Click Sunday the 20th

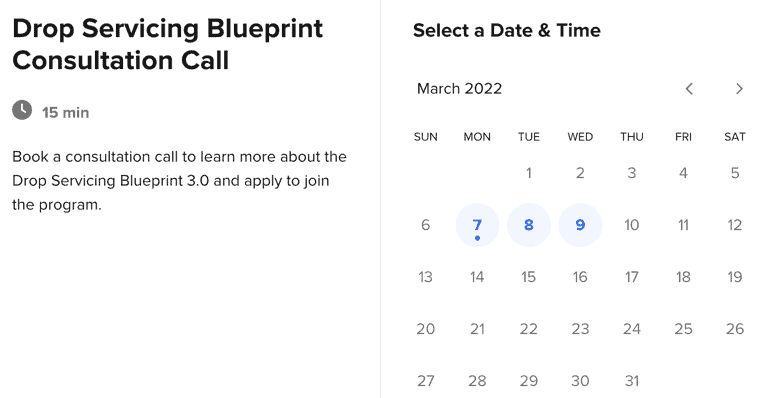point(425,329)
